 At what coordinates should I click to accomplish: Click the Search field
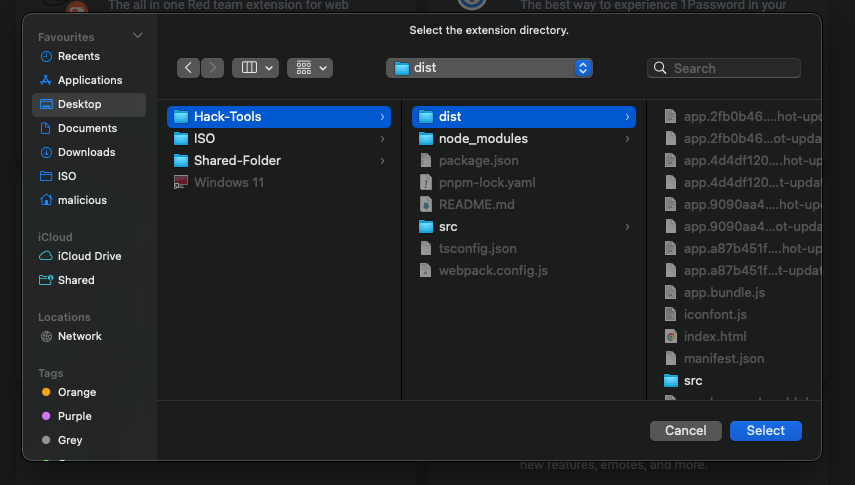click(x=725, y=68)
